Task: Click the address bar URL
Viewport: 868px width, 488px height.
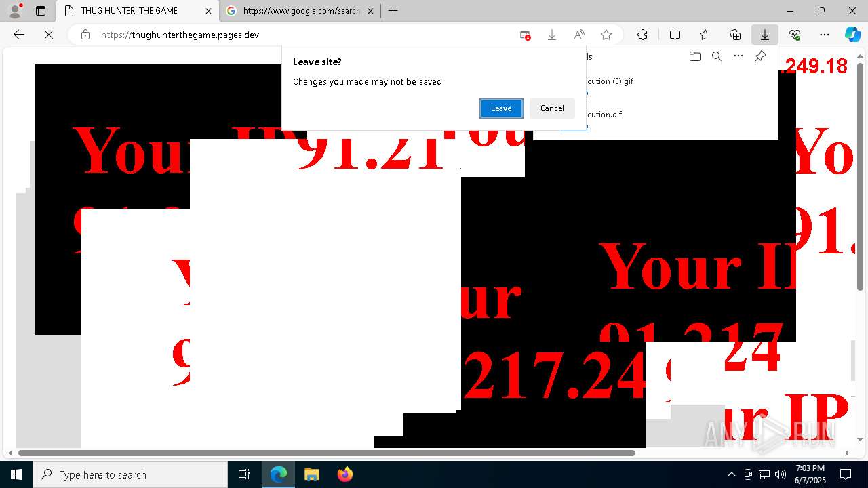Action: (180, 35)
